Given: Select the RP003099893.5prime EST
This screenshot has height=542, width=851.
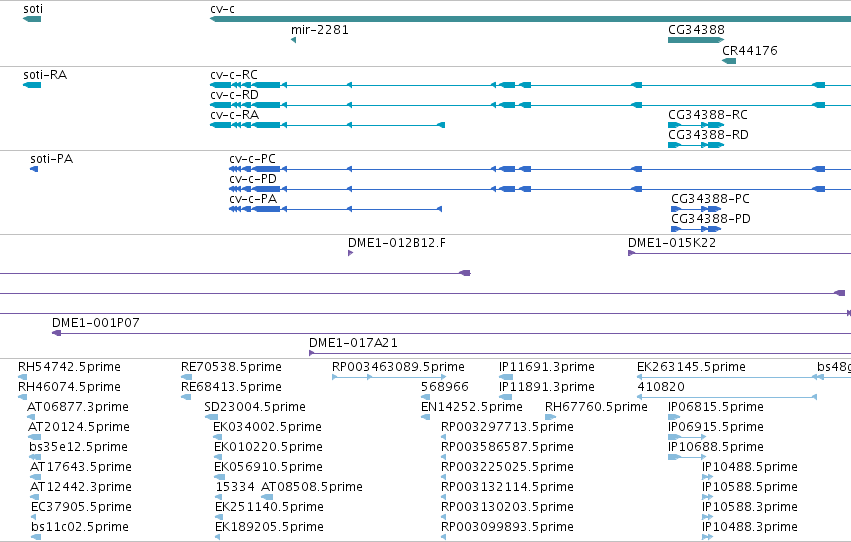Looking at the screenshot, I should tap(444, 537).
